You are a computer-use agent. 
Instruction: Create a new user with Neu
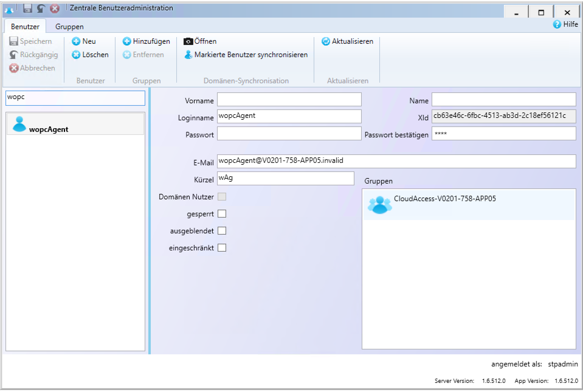coord(84,41)
